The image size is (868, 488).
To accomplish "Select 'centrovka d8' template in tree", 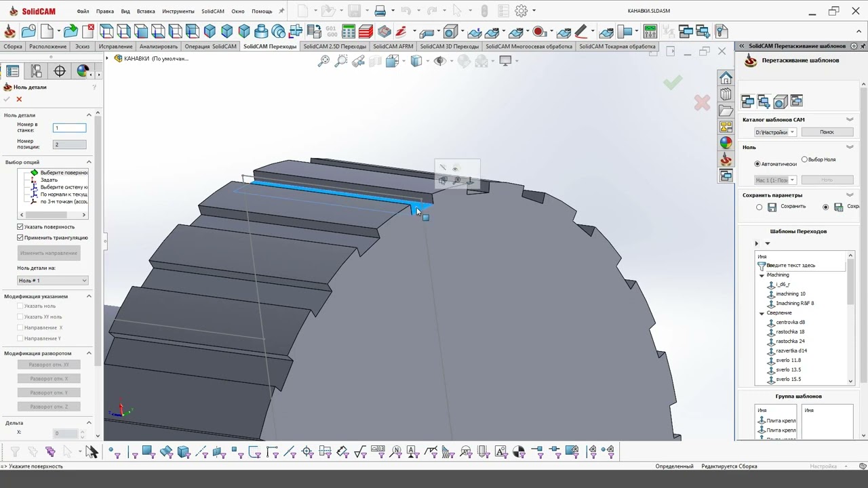I will click(x=791, y=323).
